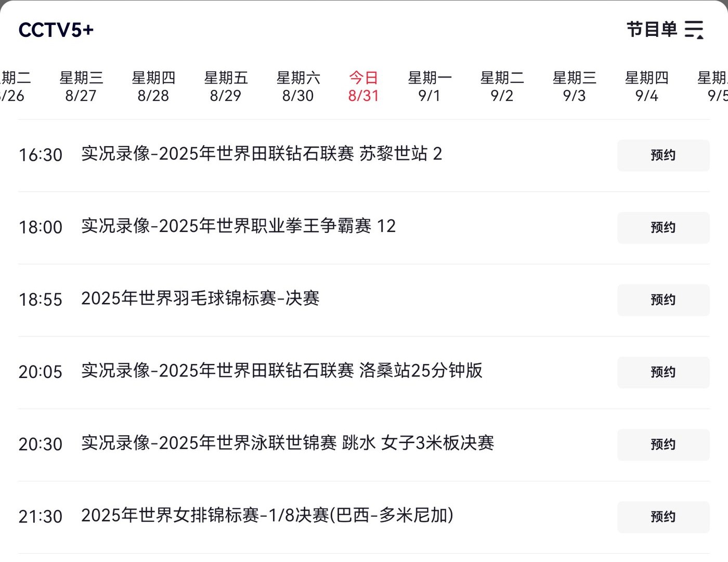The width and height of the screenshot is (728, 562).
Task: Open the 2025年世界羽毛球锦标赛-决赛 program entry
Action: pyautogui.click(x=200, y=298)
